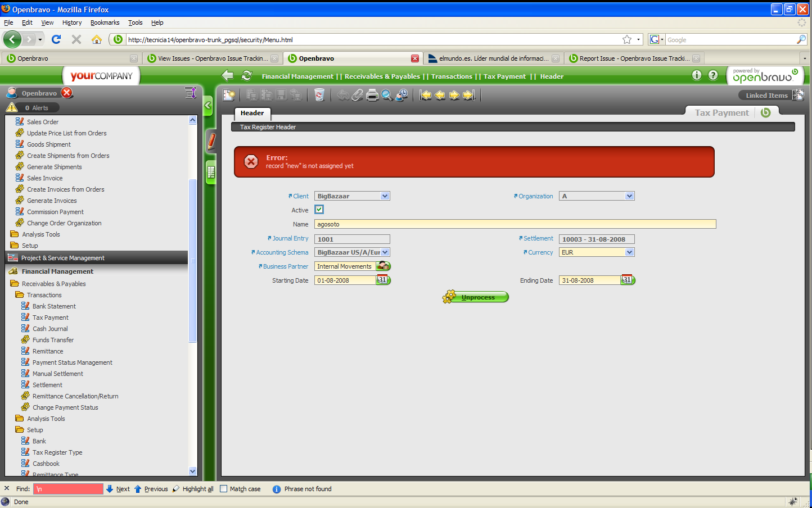
Task: Open Bank Statement in the menu tree
Action: pyautogui.click(x=54, y=306)
